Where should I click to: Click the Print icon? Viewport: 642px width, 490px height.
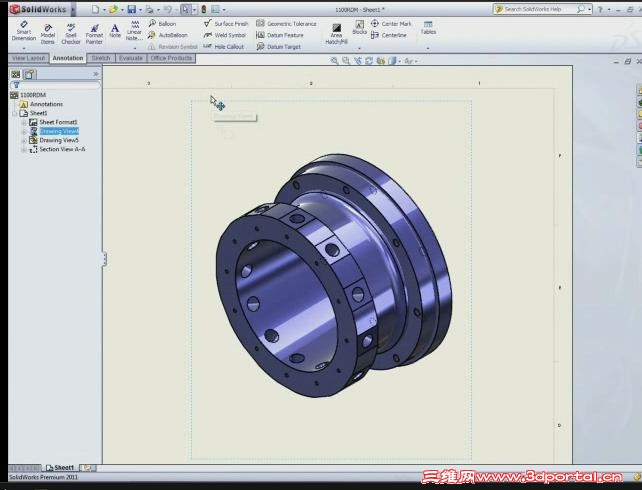149,9
